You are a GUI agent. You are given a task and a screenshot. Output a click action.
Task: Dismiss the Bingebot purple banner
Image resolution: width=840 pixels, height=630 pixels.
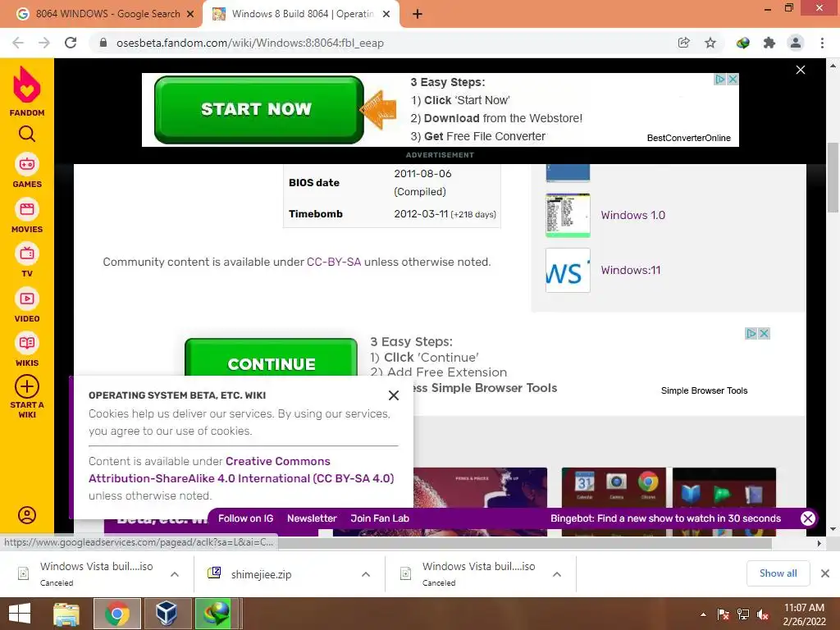click(808, 518)
